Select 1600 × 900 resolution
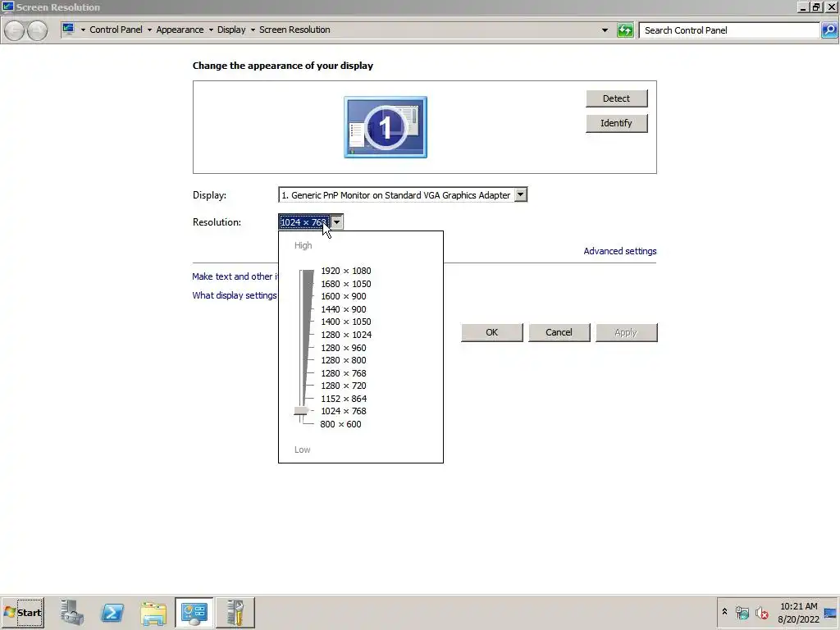This screenshot has width=840, height=630. (344, 296)
